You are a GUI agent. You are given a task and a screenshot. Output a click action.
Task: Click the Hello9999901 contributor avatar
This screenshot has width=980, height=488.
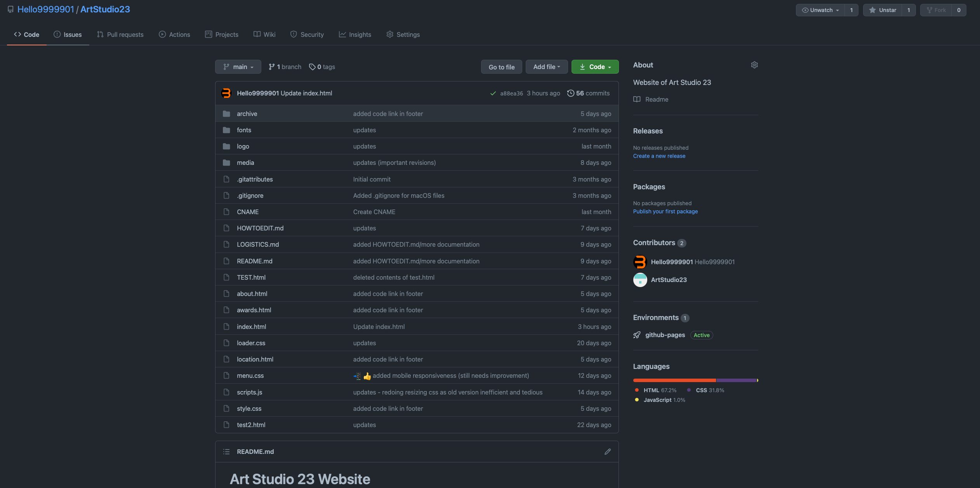tap(640, 262)
